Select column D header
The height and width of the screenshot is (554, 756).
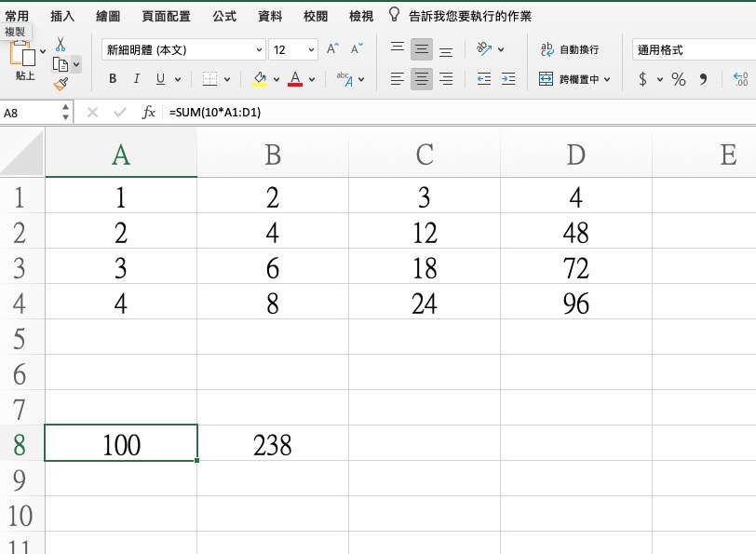pos(576,155)
